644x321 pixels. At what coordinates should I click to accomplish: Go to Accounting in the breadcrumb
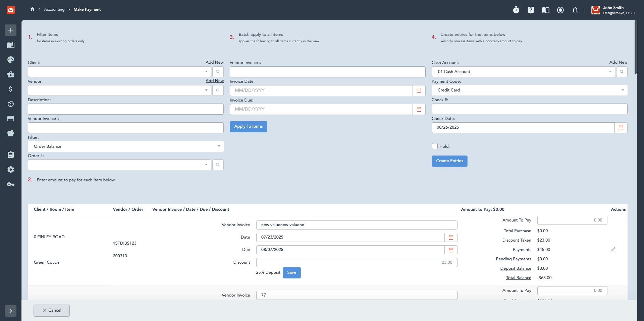click(x=54, y=9)
